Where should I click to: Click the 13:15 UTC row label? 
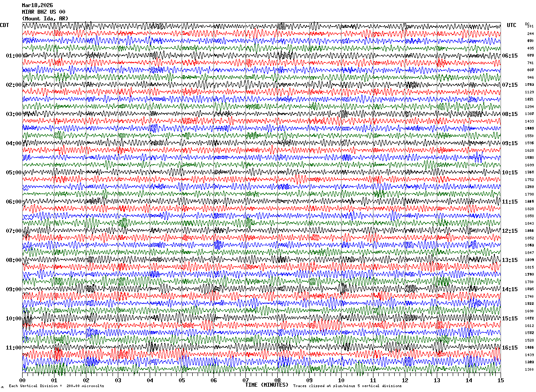[510, 260]
